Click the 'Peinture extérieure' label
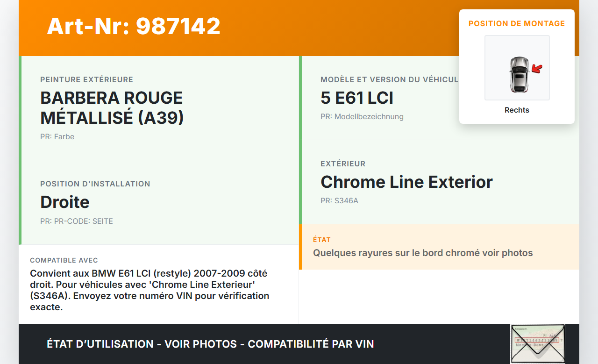The height and width of the screenshot is (364, 598). click(x=86, y=80)
